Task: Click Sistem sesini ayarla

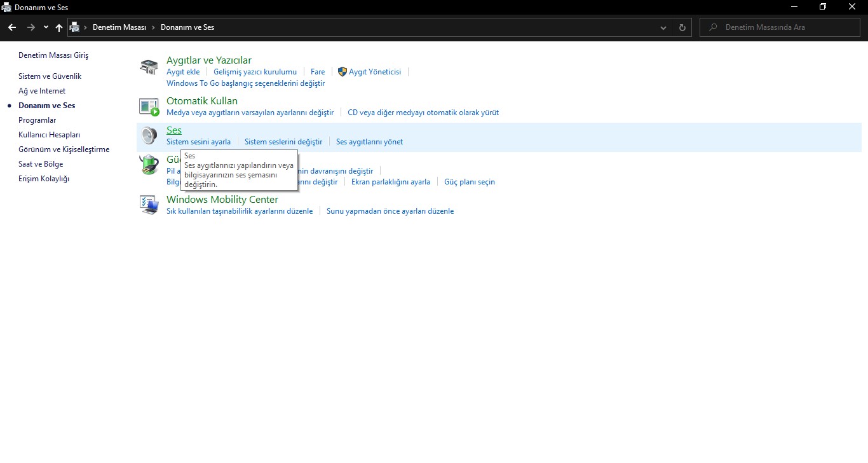Action: point(198,142)
